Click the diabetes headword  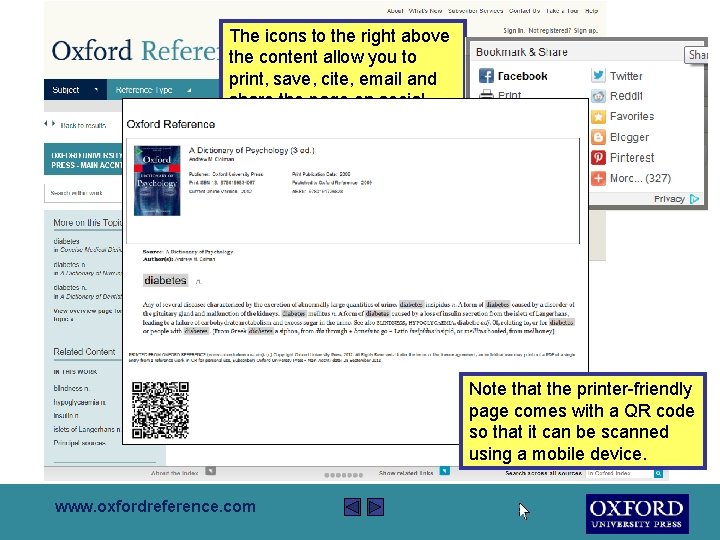(165, 280)
